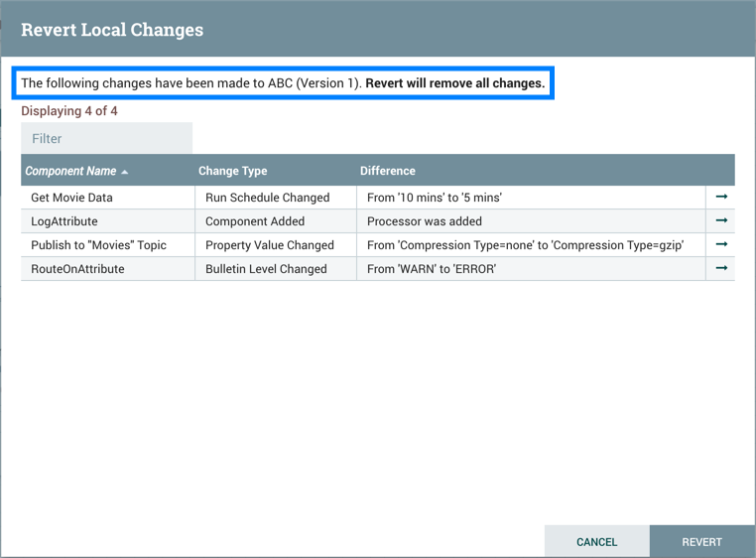Click go-to arrow for Get Movie Data
The image size is (756, 558).
point(721,197)
